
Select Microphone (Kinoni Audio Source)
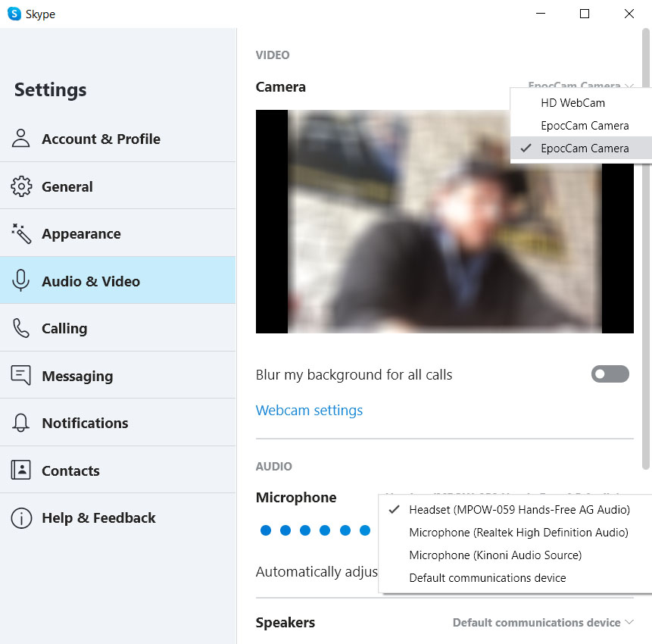[x=515, y=555]
